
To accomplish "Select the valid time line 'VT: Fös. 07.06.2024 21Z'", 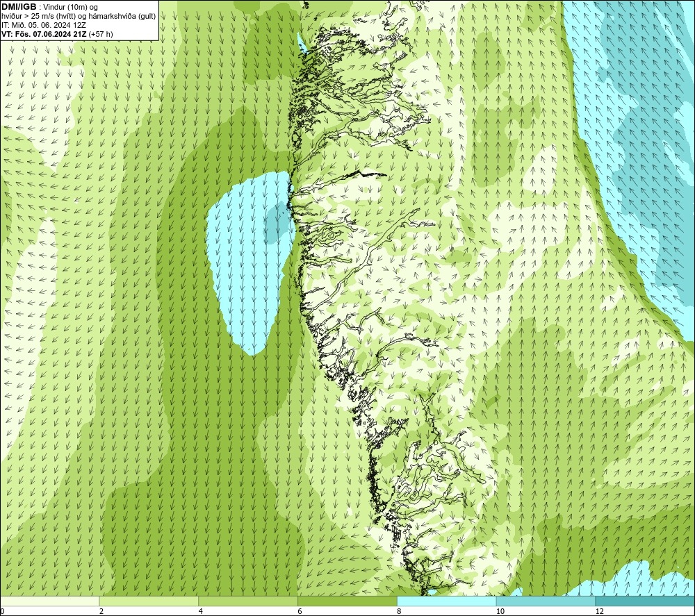I will pos(44,33).
